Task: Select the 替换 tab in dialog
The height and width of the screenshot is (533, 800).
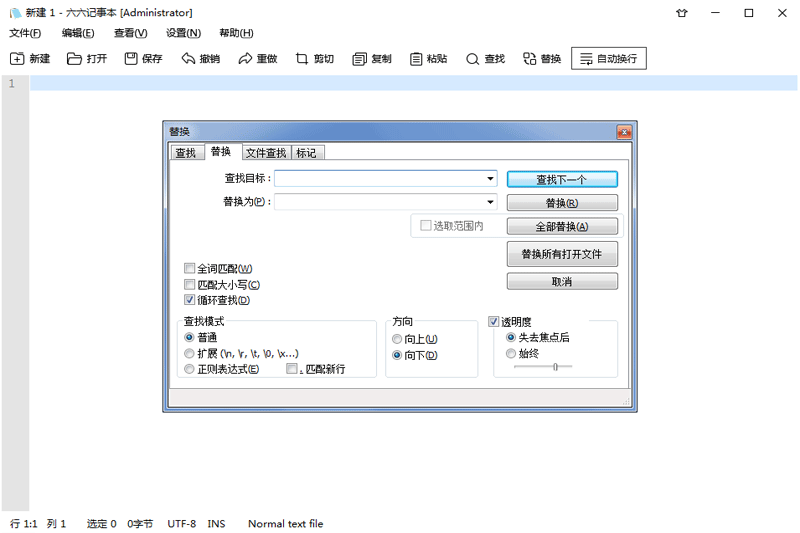Action: [x=221, y=151]
